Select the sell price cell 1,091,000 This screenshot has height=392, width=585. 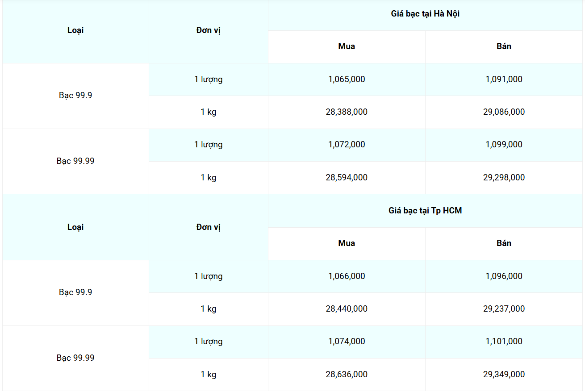(x=504, y=79)
